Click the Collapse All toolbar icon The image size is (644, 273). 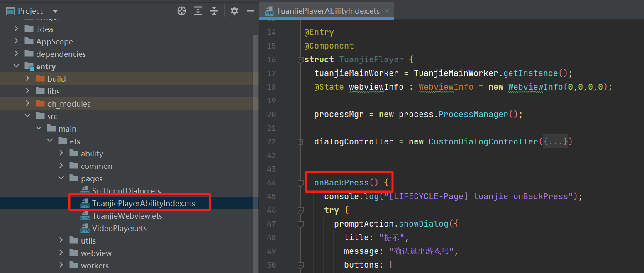pyautogui.click(x=214, y=11)
